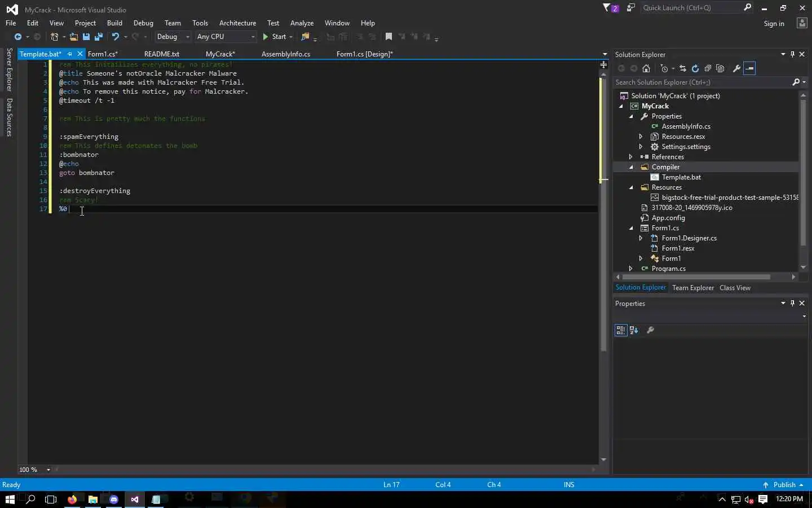812x508 pixels.
Task: Switch to the AssemblyInfo.cs tab
Action: coord(286,54)
